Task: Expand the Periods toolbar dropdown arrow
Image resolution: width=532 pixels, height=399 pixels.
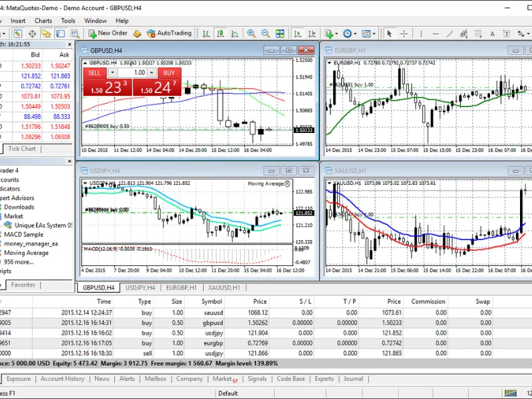Action: (x=355, y=34)
